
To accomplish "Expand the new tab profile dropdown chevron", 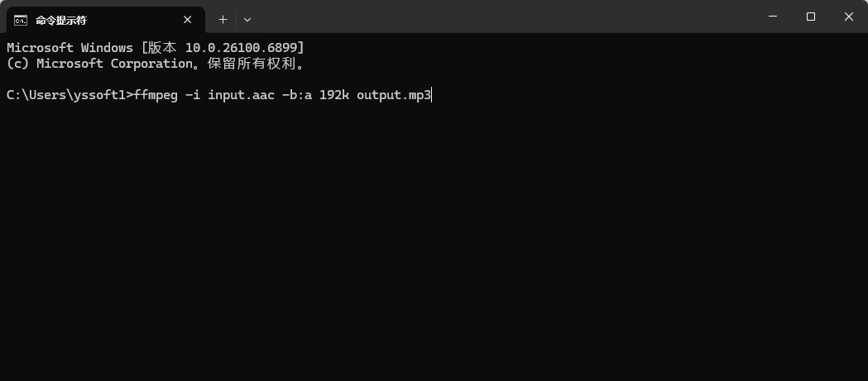I will (x=247, y=20).
